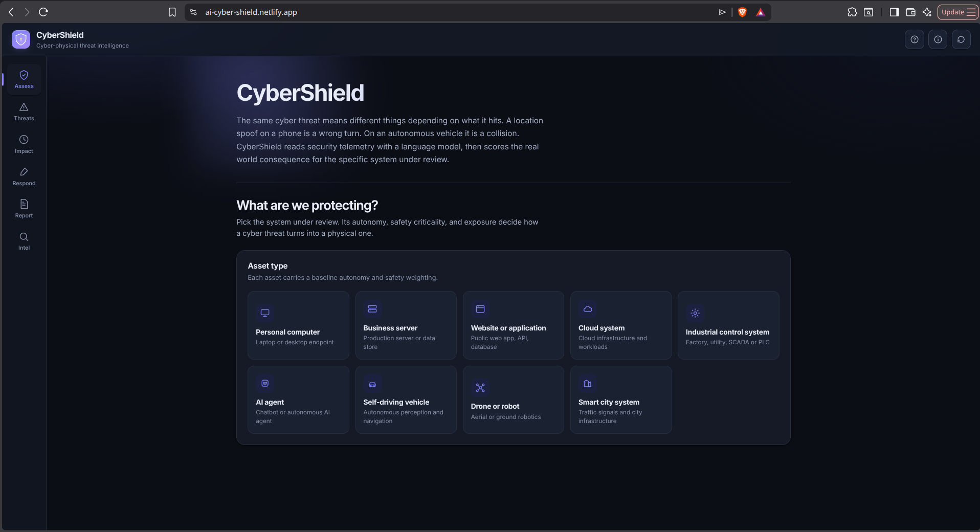Select the Assess sidebar tab
The width and height of the screenshot is (980, 532).
click(x=24, y=79)
